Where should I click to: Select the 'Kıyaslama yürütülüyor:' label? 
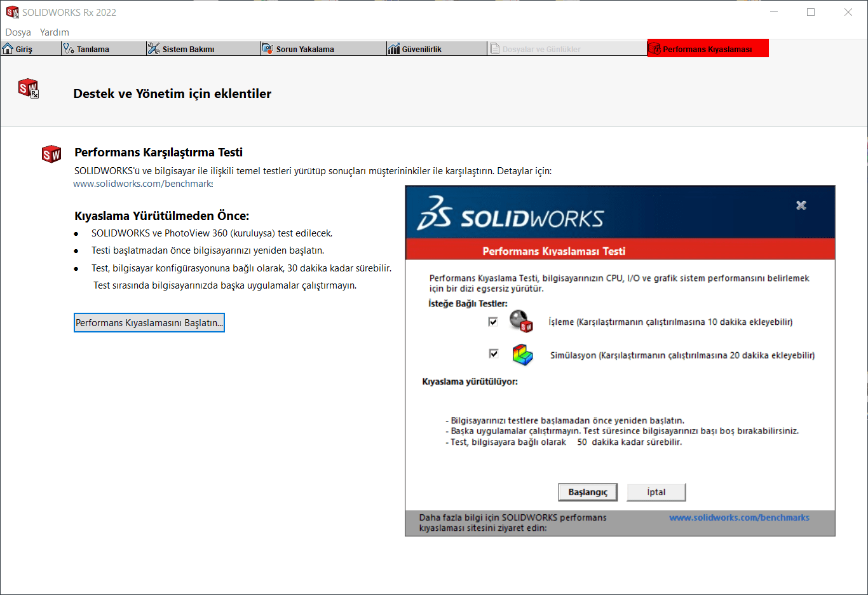(x=470, y=381)
